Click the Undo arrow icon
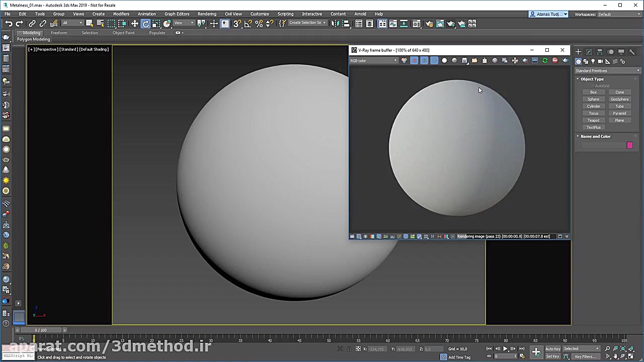 coord(9,24)
